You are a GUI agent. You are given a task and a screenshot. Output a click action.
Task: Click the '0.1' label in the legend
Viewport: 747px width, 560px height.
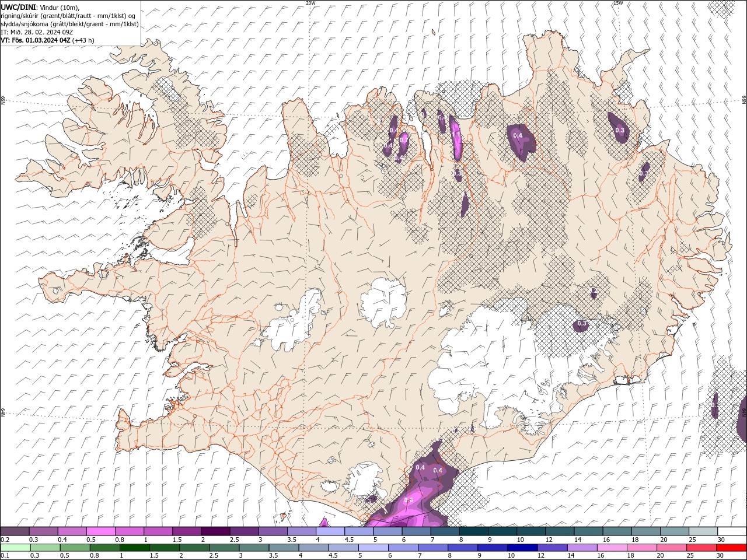coord(5,555)
